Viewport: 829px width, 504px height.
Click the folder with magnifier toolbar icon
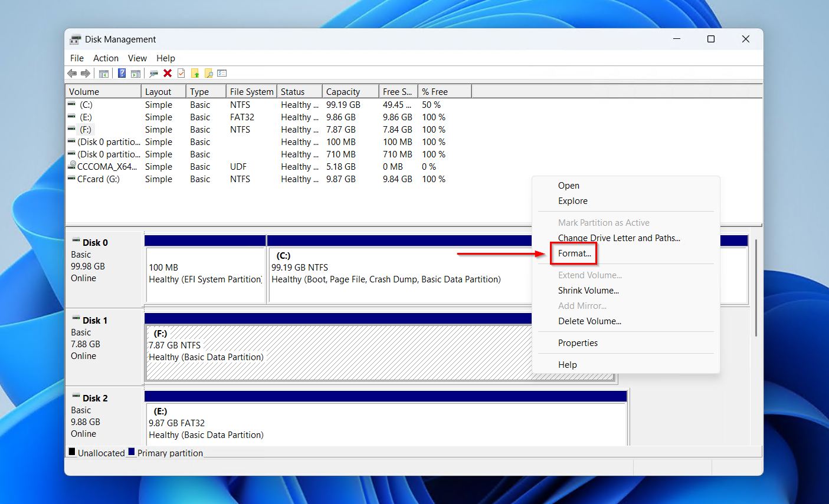click(x=209, y=73)
